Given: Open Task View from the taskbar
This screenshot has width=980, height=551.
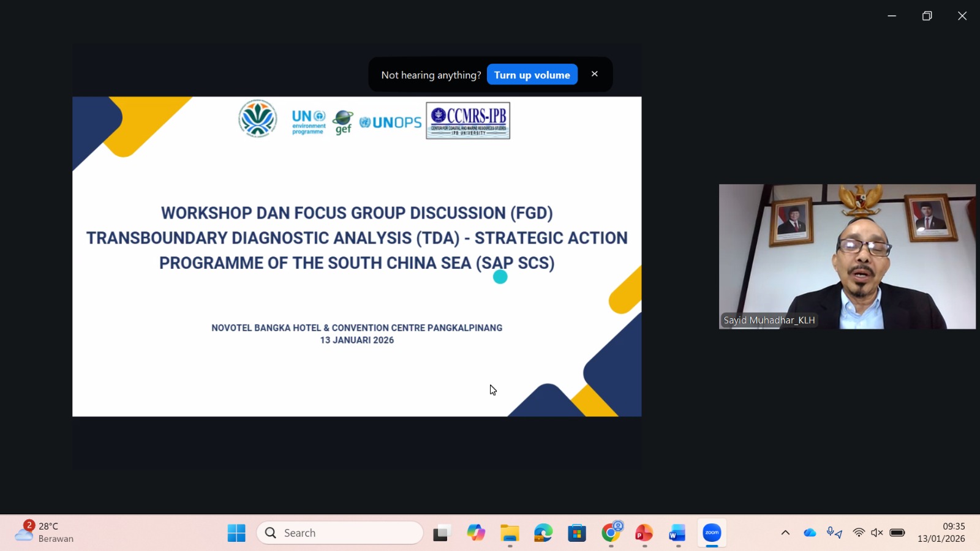Looking at the screenshot, I should click(x=441, y=533).
